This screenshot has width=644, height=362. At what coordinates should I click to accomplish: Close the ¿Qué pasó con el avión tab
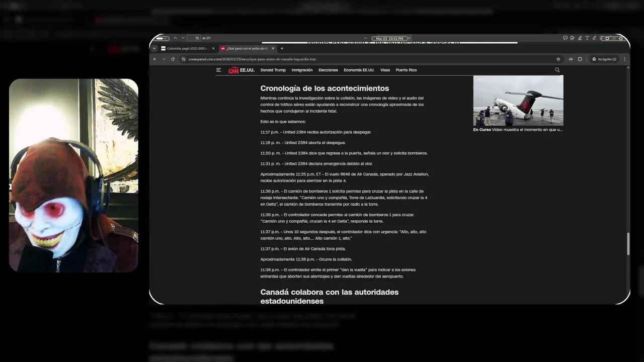[x=273, y=48]
